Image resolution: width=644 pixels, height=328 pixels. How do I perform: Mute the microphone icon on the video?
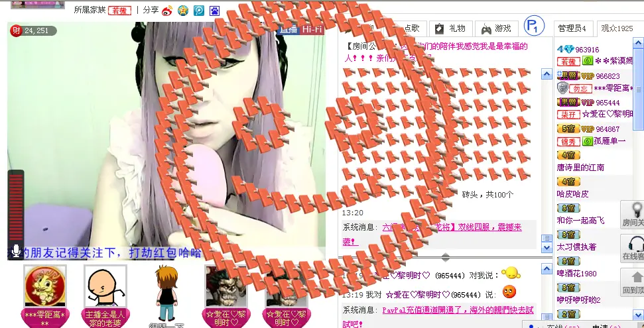16,250
